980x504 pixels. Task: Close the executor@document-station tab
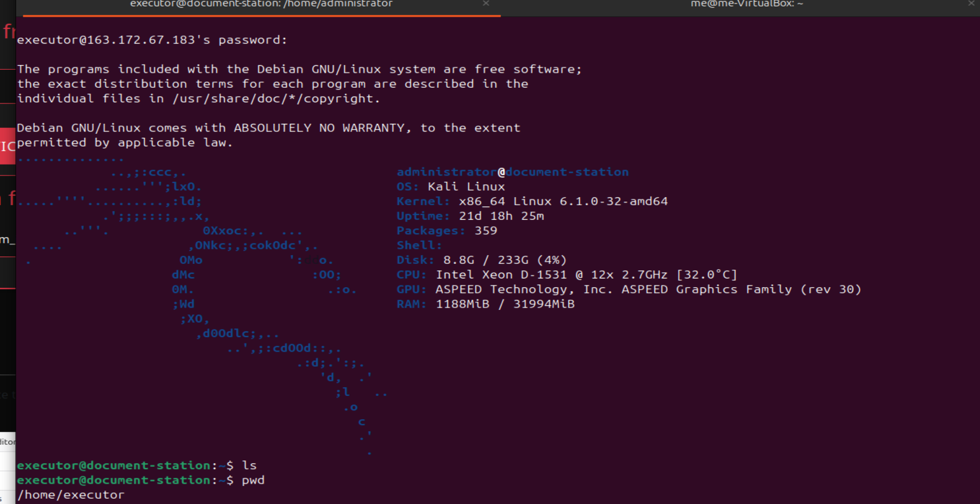(486, 3)
